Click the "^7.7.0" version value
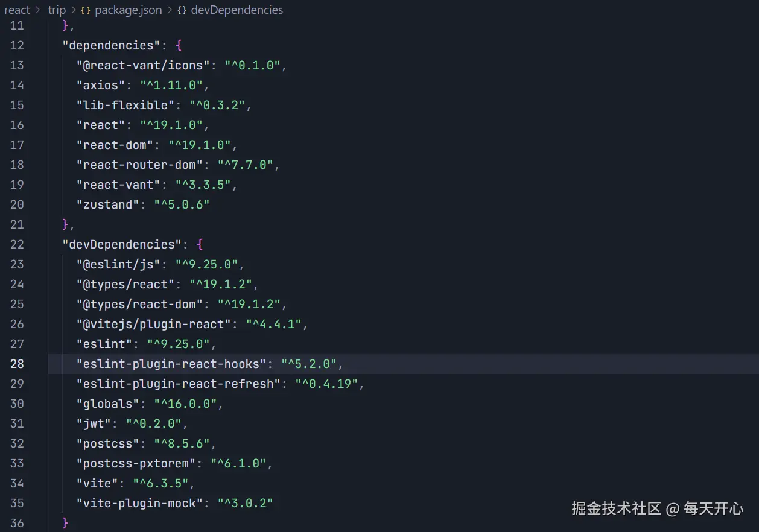The width and height of the screenshot is (759, 532). click(246, 165)
